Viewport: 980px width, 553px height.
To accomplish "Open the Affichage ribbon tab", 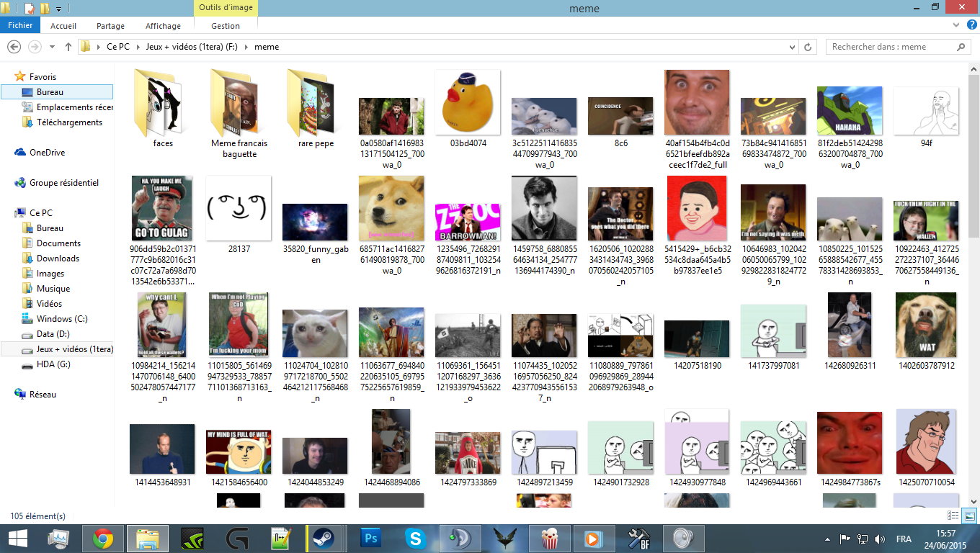I will pos(163,26).
